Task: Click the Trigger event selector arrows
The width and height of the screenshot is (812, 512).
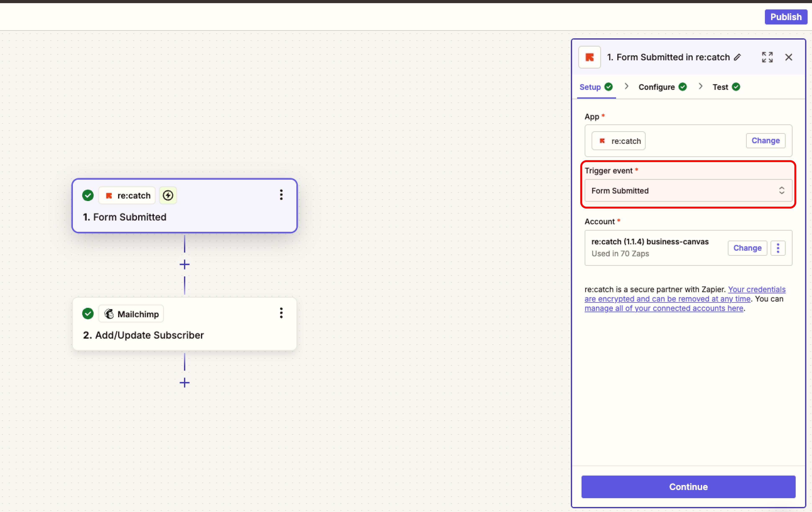Action: (781, 191)
